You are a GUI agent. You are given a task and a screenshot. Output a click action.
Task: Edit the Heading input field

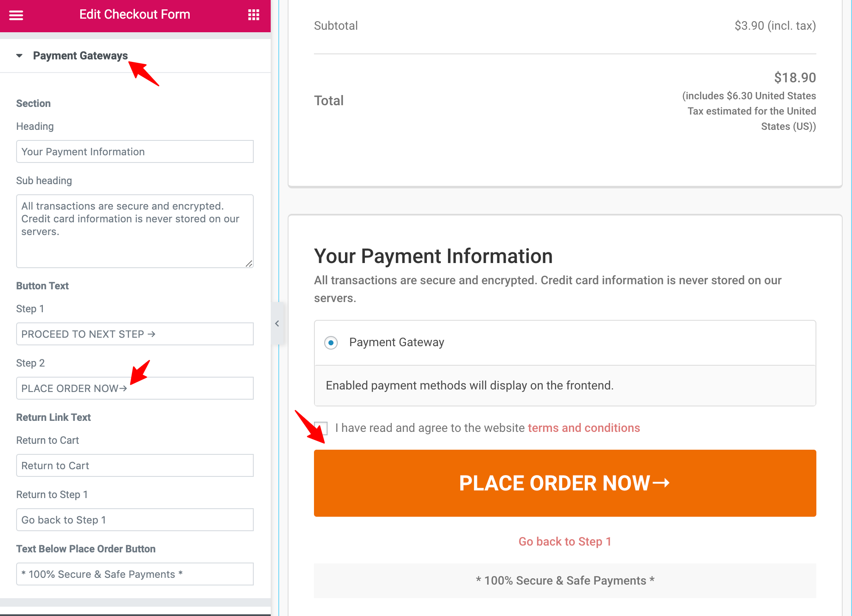(x=135, y=151)
